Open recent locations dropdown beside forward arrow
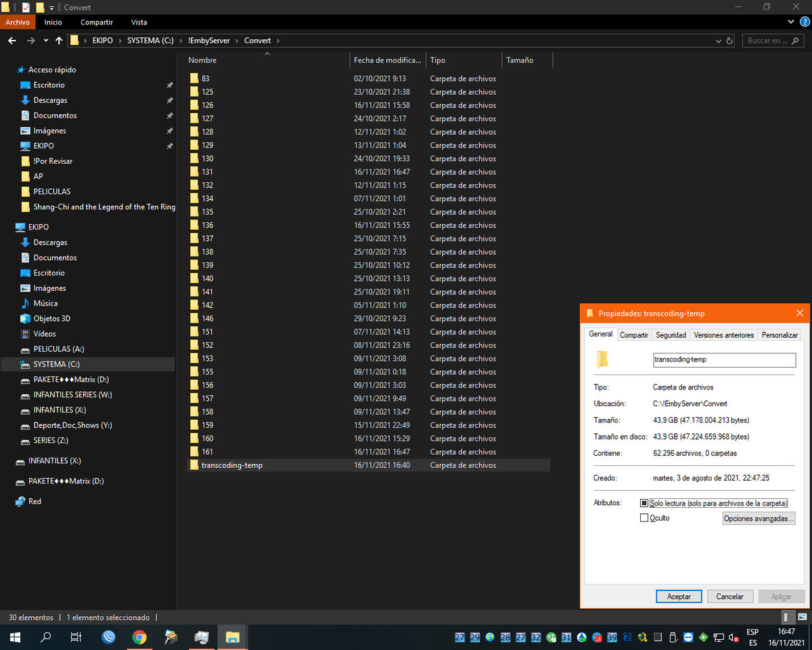 [x=46, y=41]
